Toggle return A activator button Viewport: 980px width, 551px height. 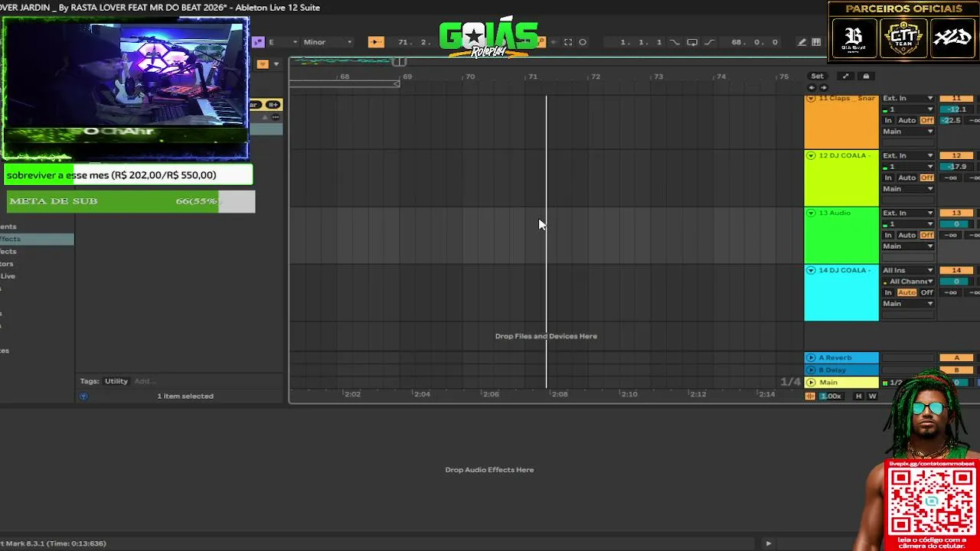[956, 357]
